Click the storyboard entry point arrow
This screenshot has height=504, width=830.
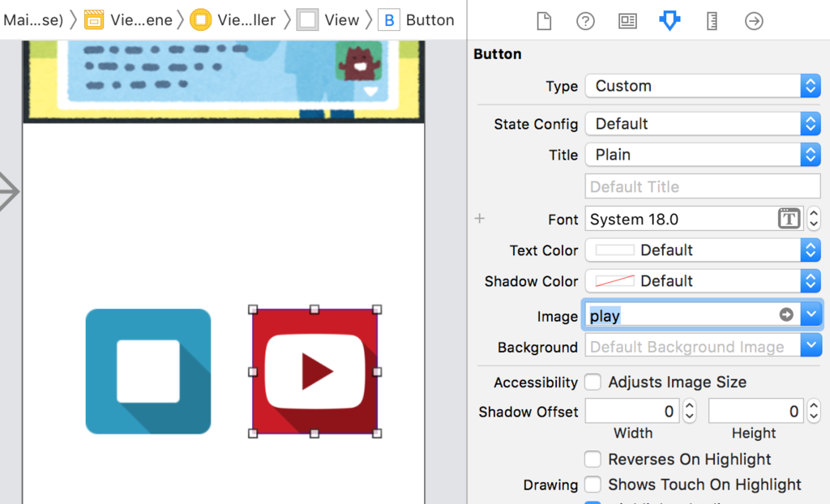click(x=9, y=192)
